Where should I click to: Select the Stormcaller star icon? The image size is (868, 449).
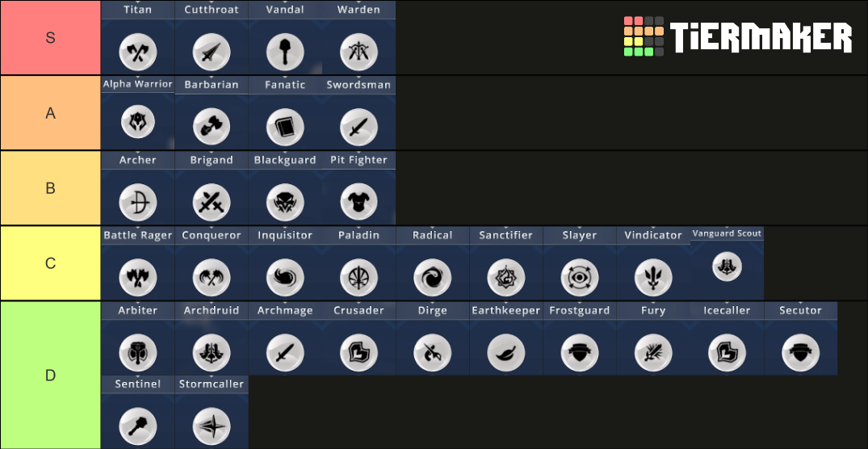pyautogui.click(x=212, y=427)
